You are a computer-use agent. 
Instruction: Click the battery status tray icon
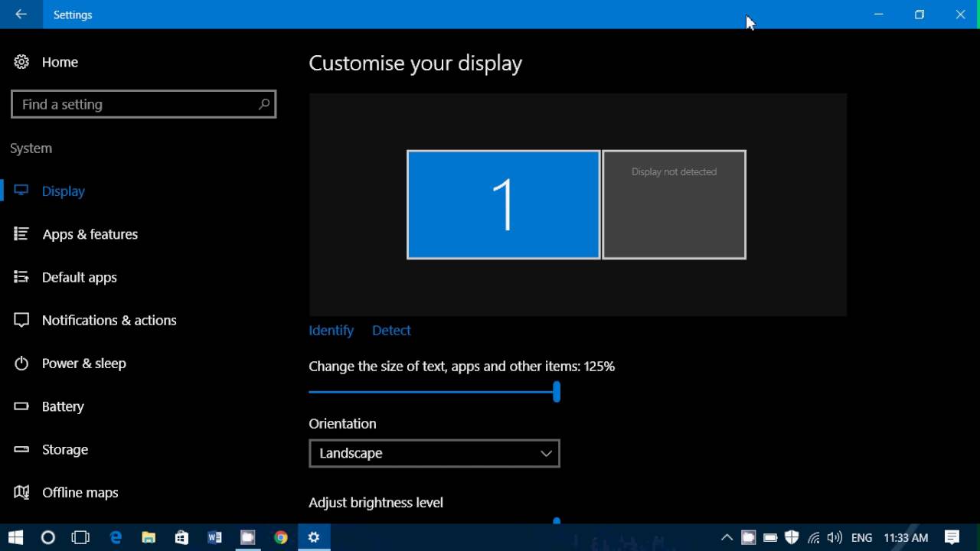[x=770, y=538]
